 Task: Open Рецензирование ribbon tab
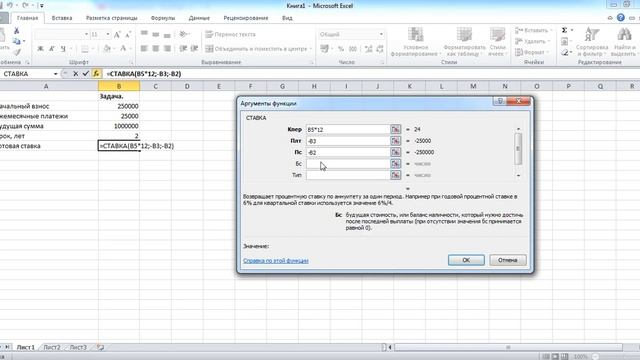[x=246, y=18]
